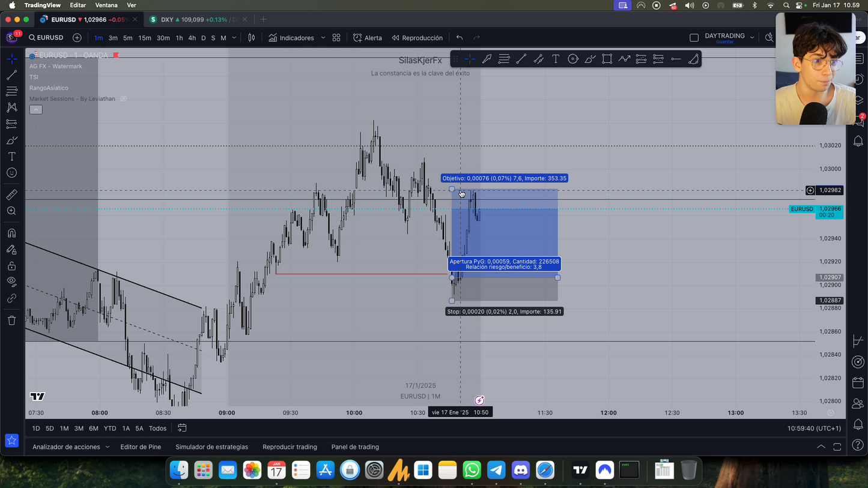Select the 3m timeframe

pyautogui.click(x=113, y=38)
